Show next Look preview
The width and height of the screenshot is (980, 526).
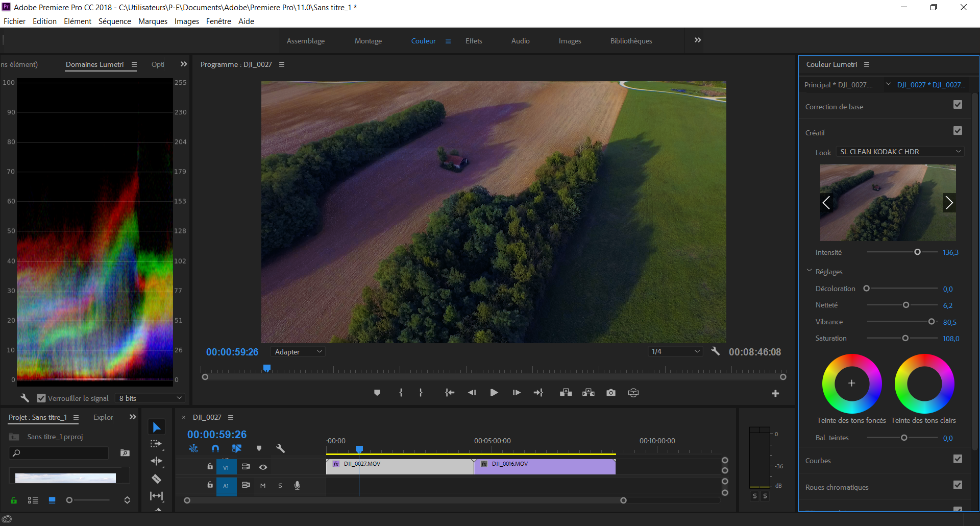coord(949,203)
